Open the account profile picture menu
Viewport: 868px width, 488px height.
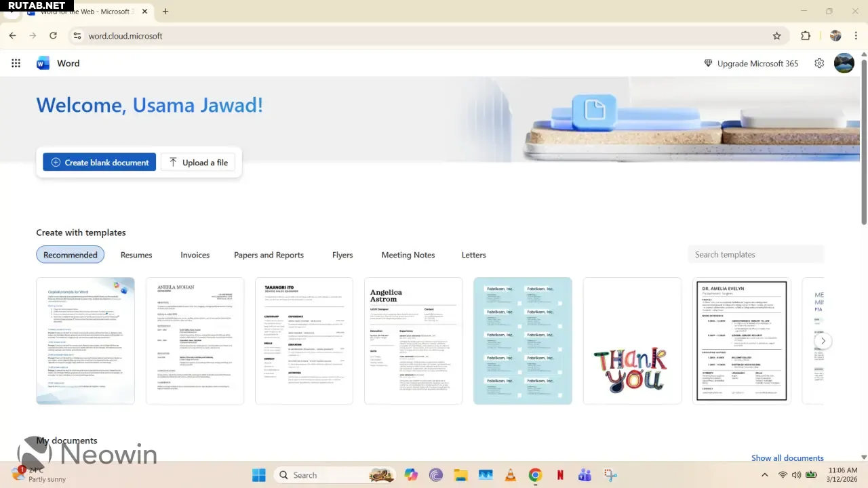(844, 63)
